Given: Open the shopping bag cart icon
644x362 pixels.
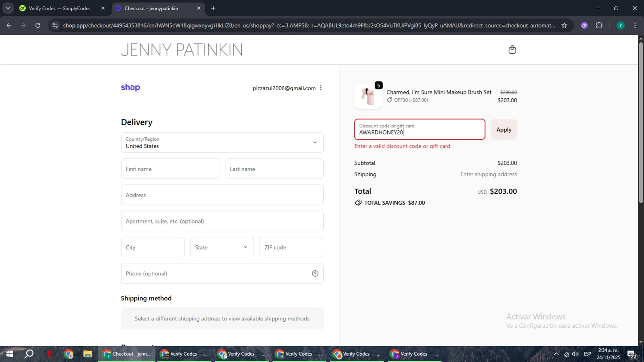Looking at the screenshot, I should click(x=512, y=50).
